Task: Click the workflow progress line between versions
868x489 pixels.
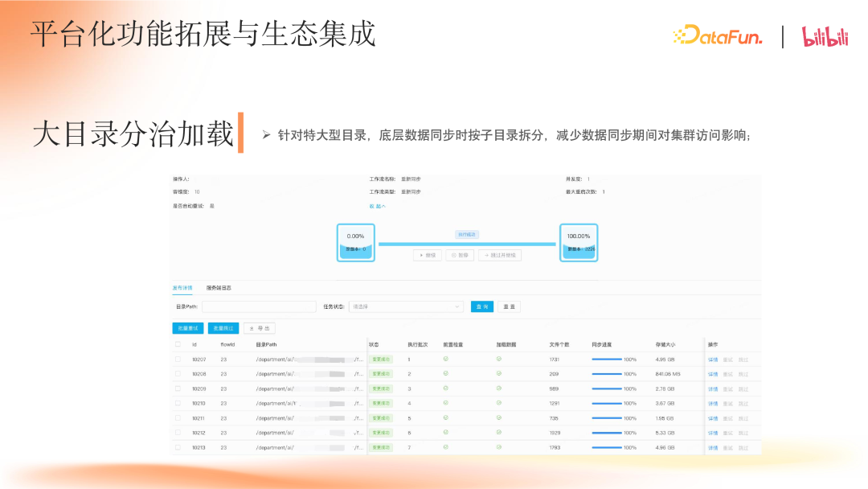Action: point(467,244)
